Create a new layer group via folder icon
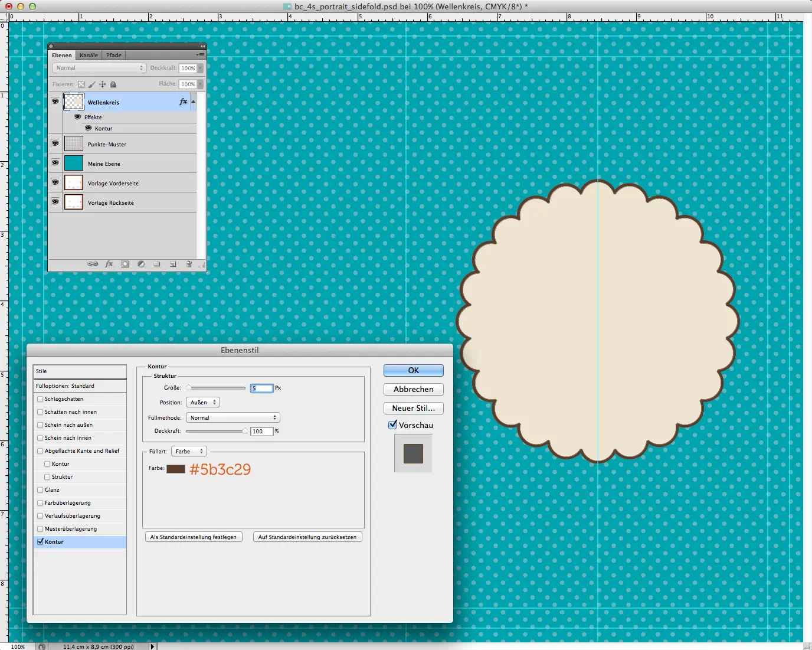Viewport: 812px width, 650px height. (157, 264)
